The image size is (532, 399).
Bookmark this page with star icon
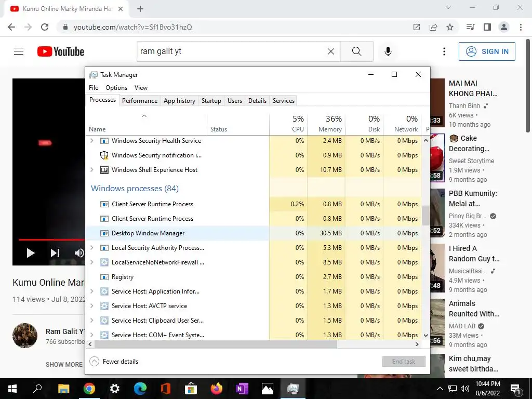point(450,27)
